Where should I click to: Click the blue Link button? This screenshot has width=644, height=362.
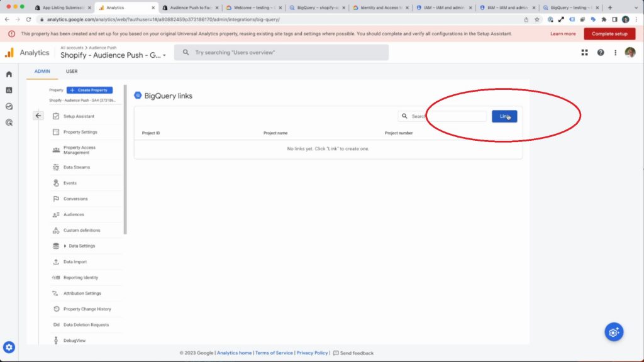[x=504, y=116]
